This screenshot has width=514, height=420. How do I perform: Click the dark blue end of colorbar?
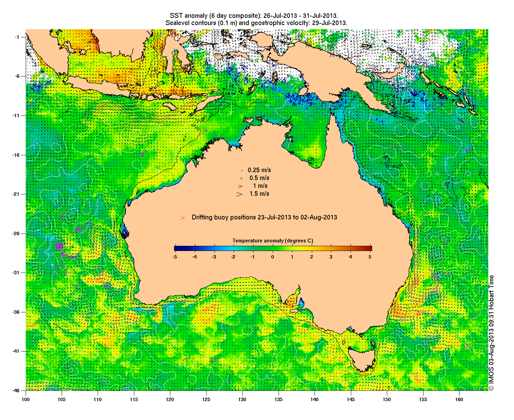click(x=176, y=249)
